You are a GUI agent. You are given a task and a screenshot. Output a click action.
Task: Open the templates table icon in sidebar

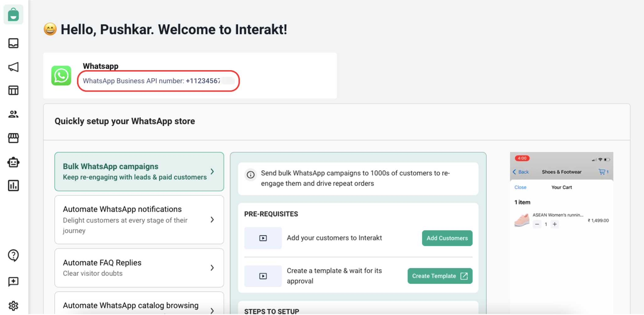point(14,90)
